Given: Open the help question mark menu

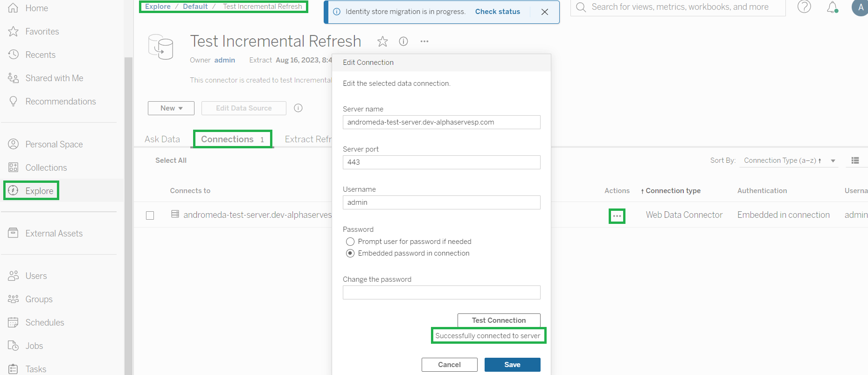Looking at the screenshot, I should 804,7.
